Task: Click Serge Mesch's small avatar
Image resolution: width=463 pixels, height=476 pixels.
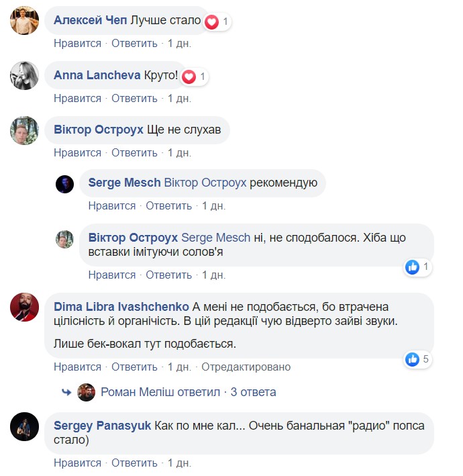Action: click(64, 184)
